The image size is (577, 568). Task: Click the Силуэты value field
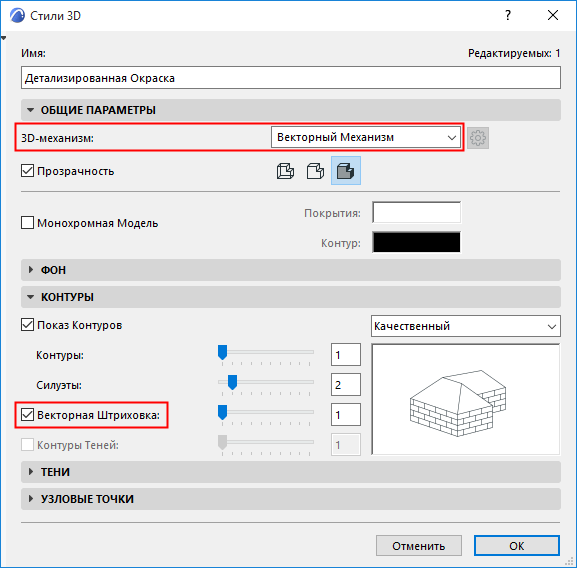pos(346,385)
